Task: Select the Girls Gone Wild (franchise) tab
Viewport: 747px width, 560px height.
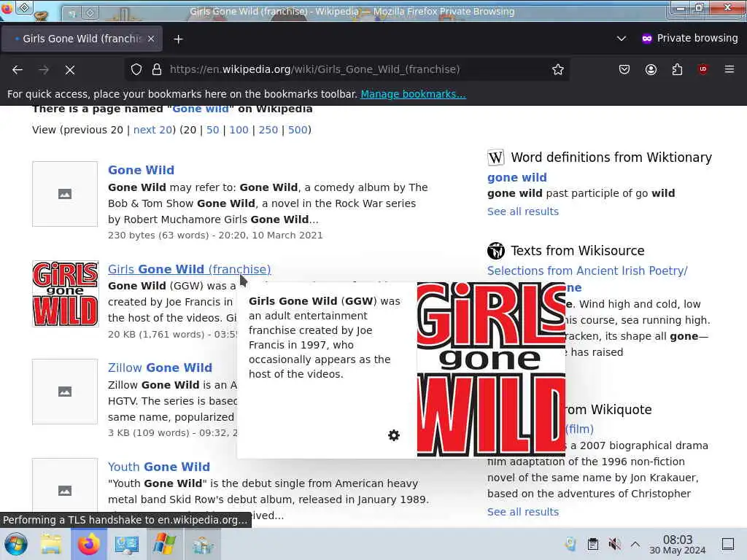Action: [82, 39]
